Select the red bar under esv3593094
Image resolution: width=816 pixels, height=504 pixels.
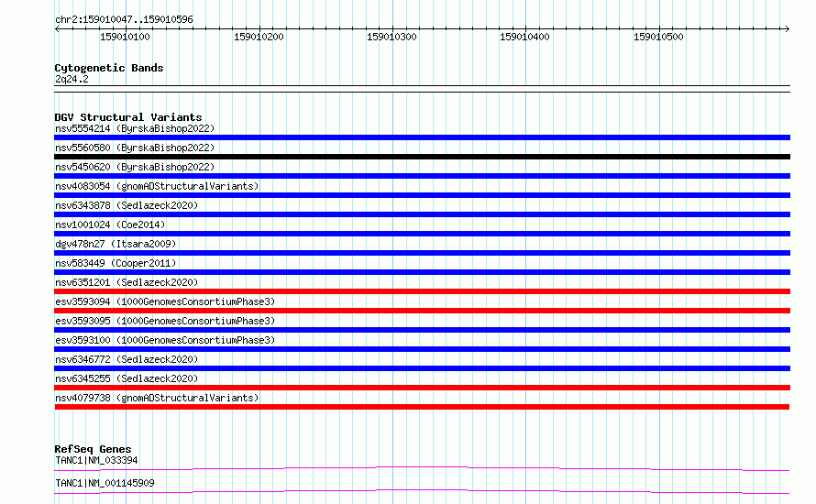[422, 311]
